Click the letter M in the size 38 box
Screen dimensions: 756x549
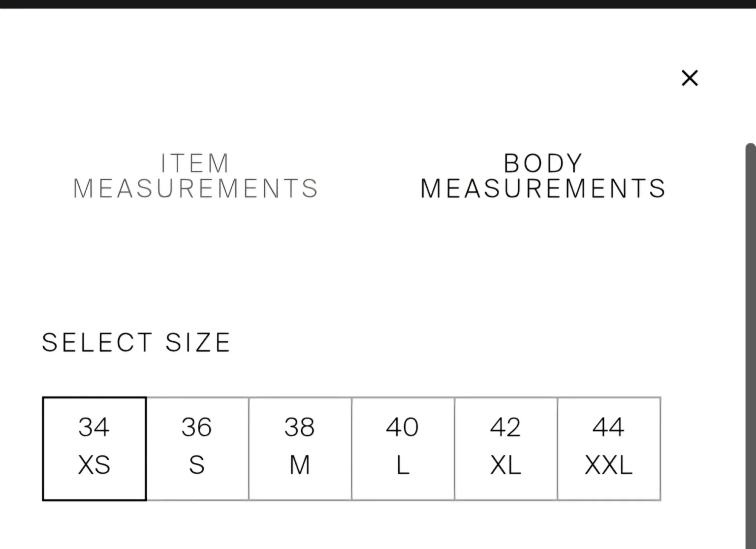[x=300, y=465]
